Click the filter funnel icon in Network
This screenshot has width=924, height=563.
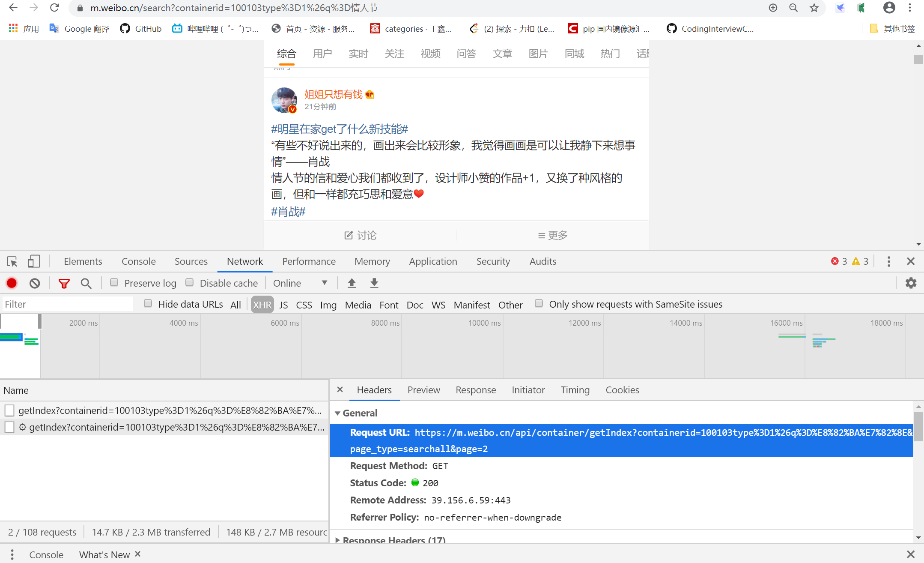(64, 283)
